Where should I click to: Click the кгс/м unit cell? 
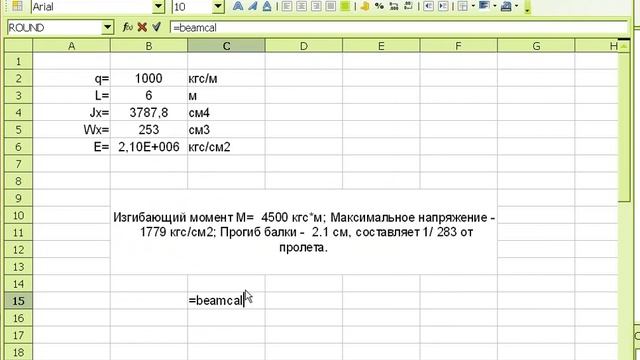[x=226, y=78]
